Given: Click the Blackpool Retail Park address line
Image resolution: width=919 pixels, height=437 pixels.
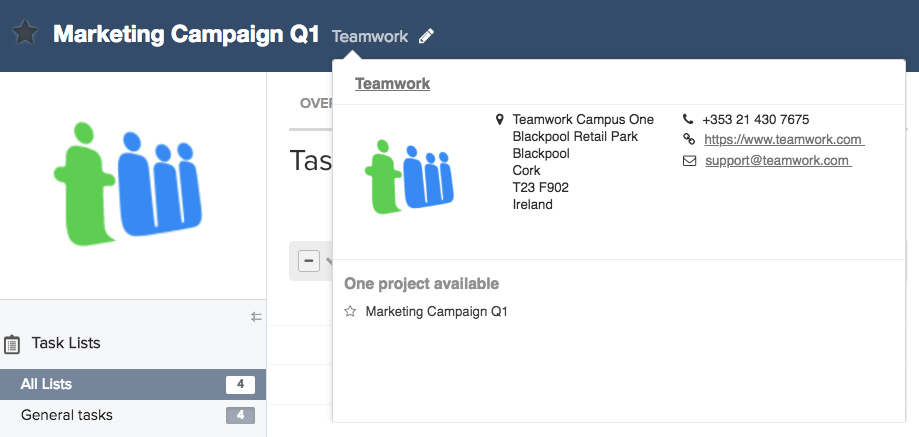Looking at the screenshot, I should 575,136.
